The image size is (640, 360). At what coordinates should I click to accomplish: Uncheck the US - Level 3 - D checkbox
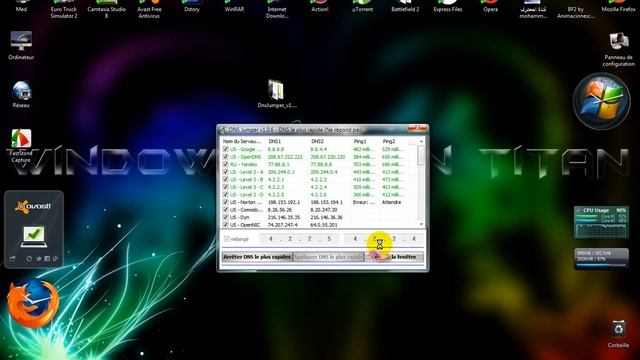pyautogui.click(x=225, y=195)
